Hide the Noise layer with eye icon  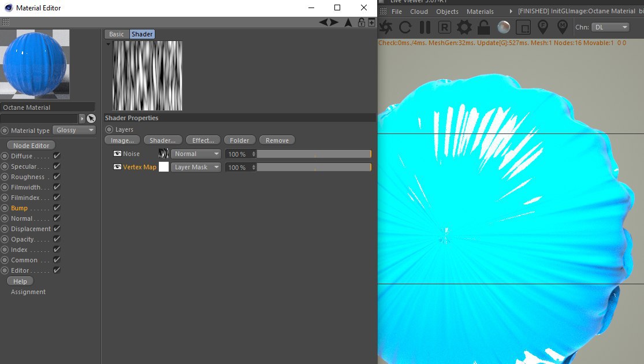[117, 154]
